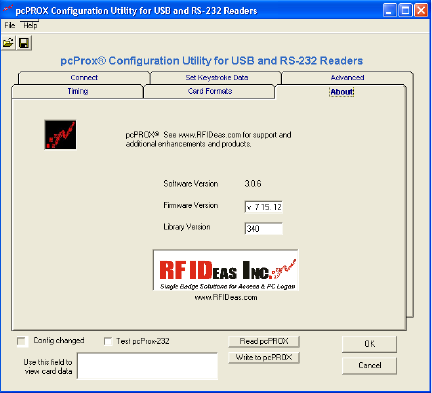Image resolution: width=432 pixels, height=393 pixels.
Task: Click the pcProx red logo icon
Action: coord(60,135)
